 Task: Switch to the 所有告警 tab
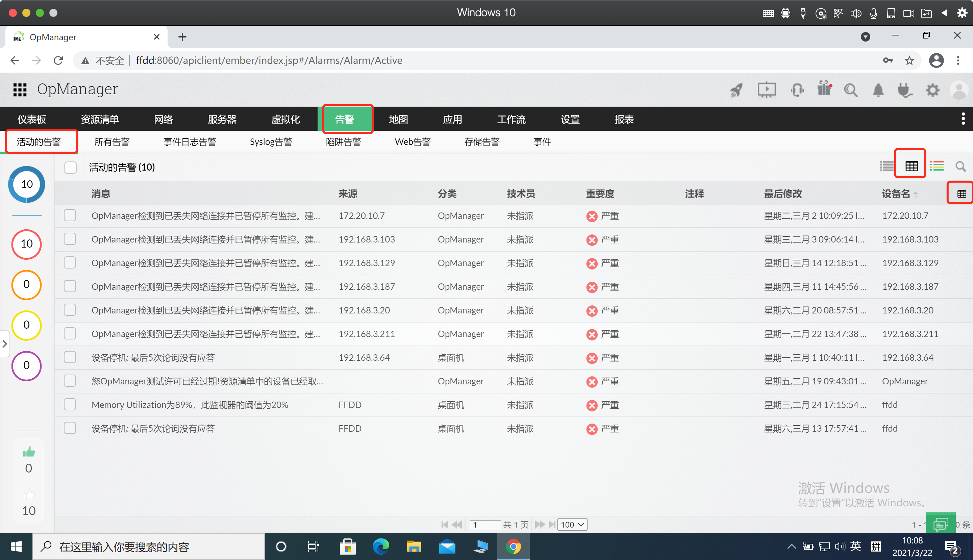click(x=112, y=142)
